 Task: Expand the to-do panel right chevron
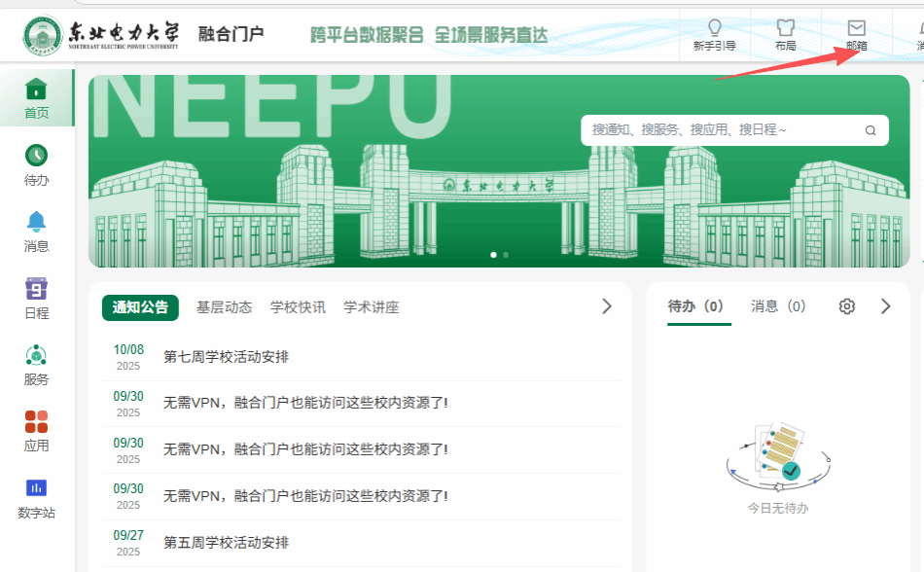(x=885, y=306)
